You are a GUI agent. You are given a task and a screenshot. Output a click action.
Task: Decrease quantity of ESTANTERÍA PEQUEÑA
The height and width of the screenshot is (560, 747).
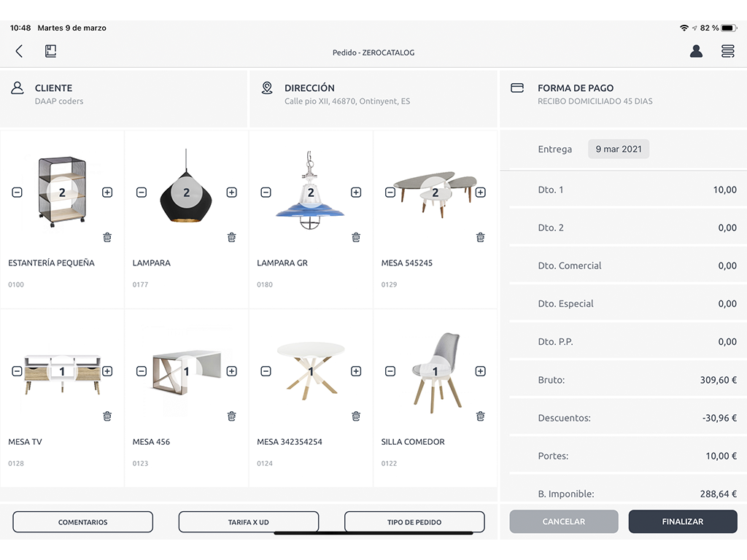pos(18,192)
